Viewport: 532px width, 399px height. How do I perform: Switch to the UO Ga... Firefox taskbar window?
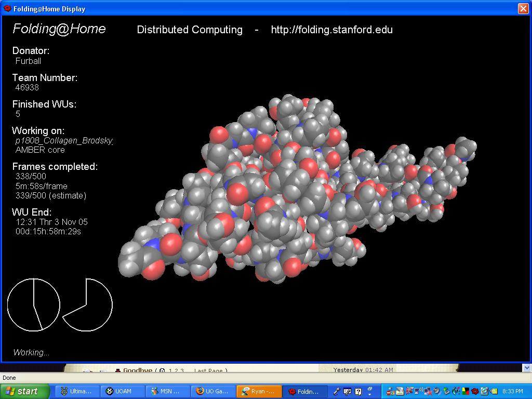coord(214,391)
